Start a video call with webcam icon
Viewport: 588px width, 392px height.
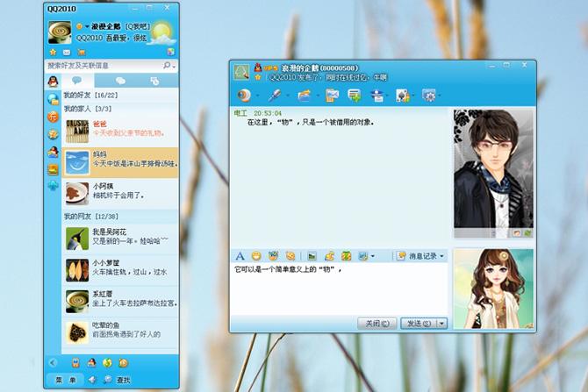(x=244, y=96)
